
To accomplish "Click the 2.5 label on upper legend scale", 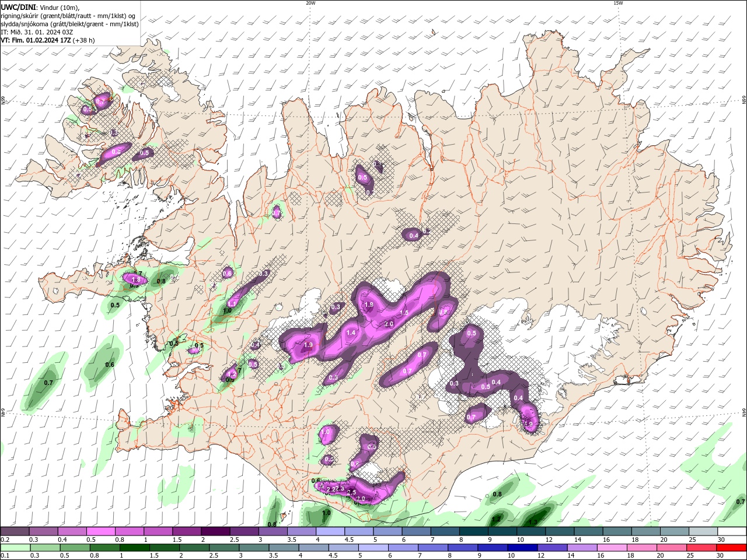I will pos(234,540).
